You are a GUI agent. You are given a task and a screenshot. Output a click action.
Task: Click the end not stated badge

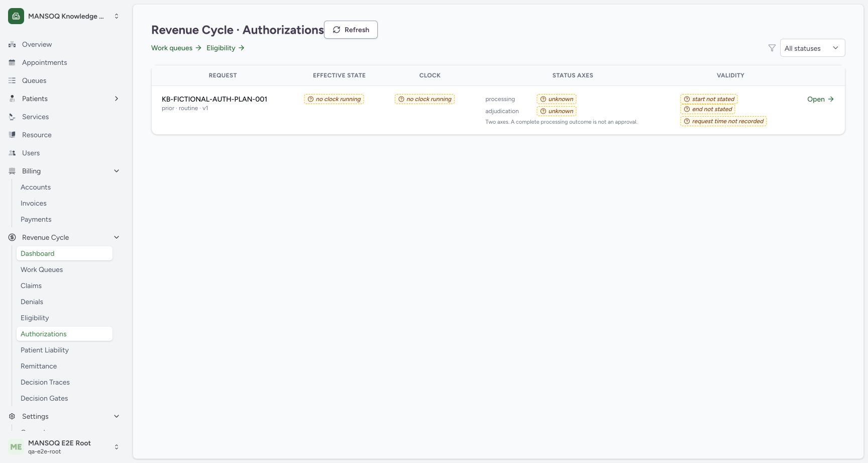coord(708,109)
